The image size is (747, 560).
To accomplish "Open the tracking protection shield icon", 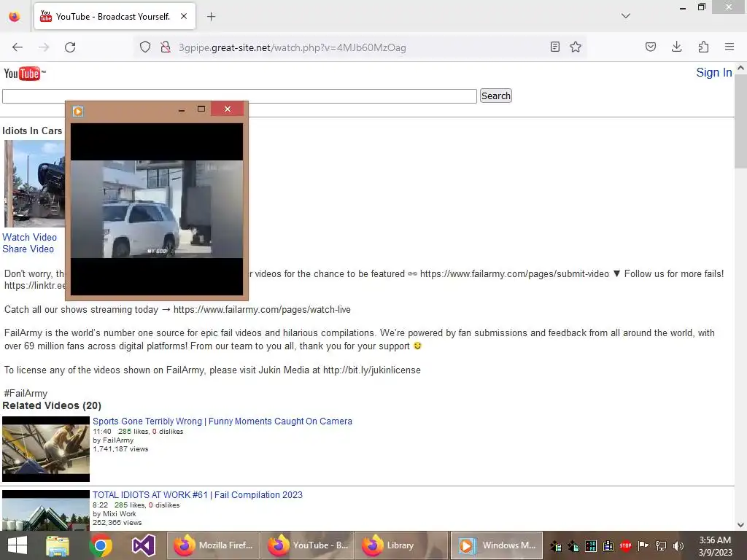I will click(145, 47).
